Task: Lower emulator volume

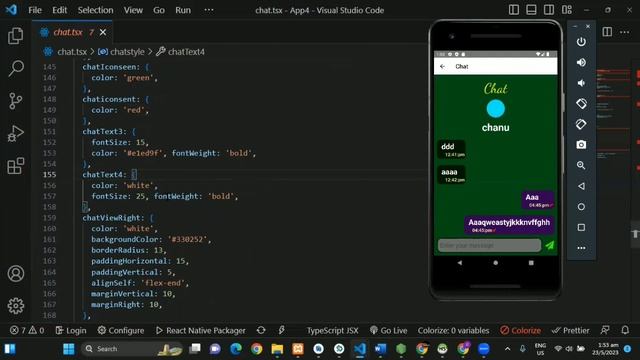Action: click(x=581, y=83)
